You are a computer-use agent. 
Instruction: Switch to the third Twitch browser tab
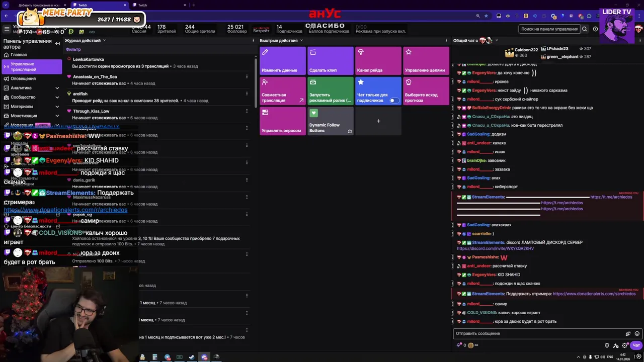click(x=160, y=5)
